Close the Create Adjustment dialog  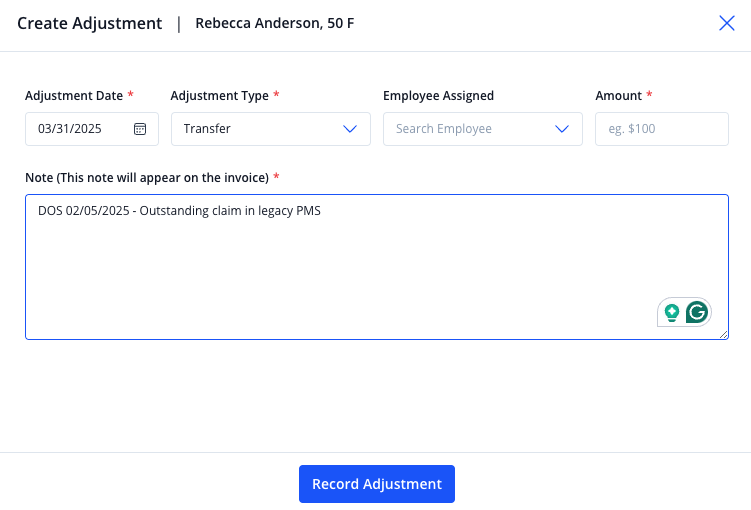pos(727,23)
